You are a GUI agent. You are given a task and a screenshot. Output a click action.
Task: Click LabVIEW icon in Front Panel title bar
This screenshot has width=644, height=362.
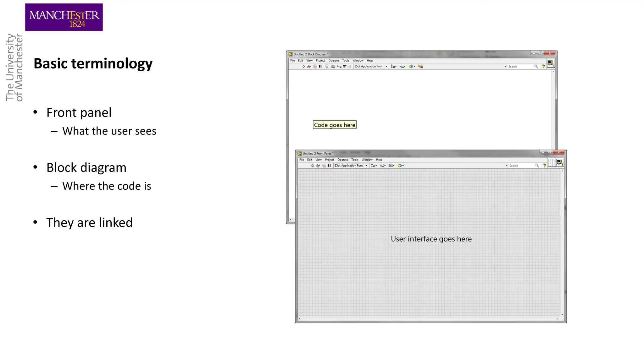300,153
